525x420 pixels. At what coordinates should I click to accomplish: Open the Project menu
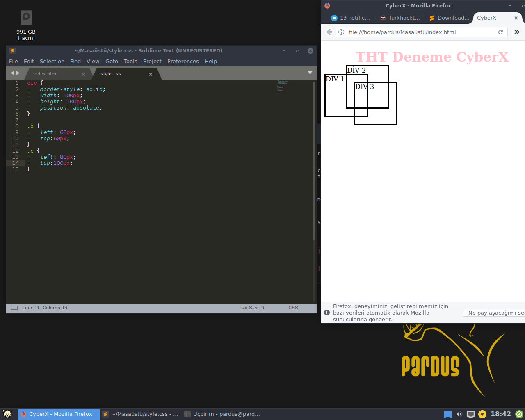point(152,61)
